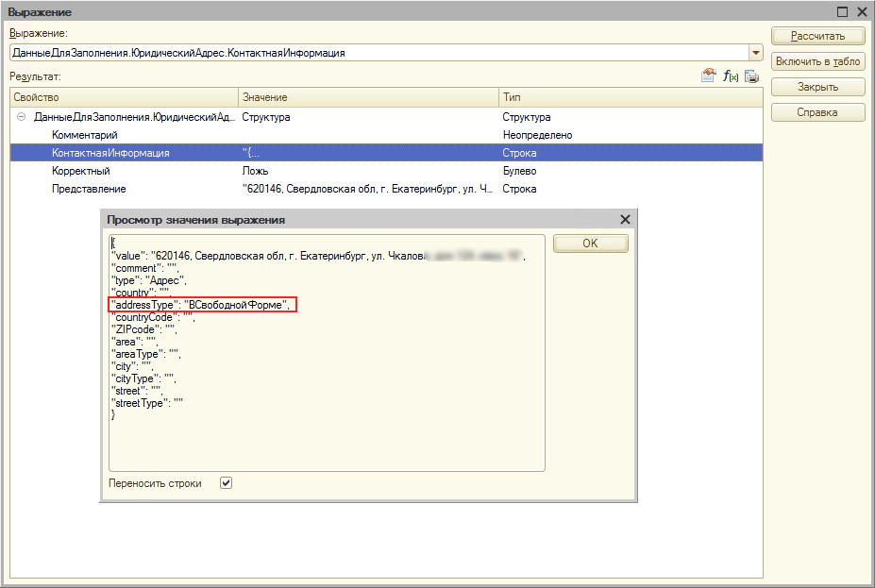Select the Представление property row
This screenshot has height=588, width=875.
click(x=386, y=189)
